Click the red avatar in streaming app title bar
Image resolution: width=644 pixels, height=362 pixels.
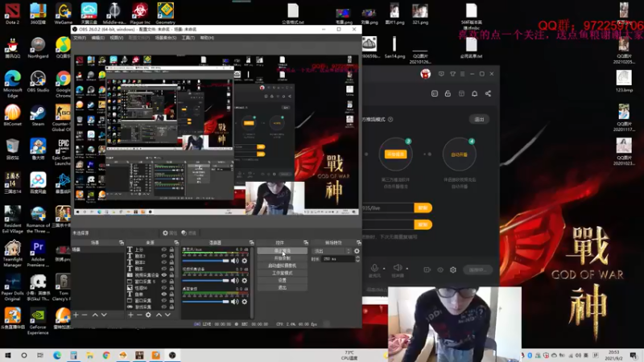click(426, 74)
